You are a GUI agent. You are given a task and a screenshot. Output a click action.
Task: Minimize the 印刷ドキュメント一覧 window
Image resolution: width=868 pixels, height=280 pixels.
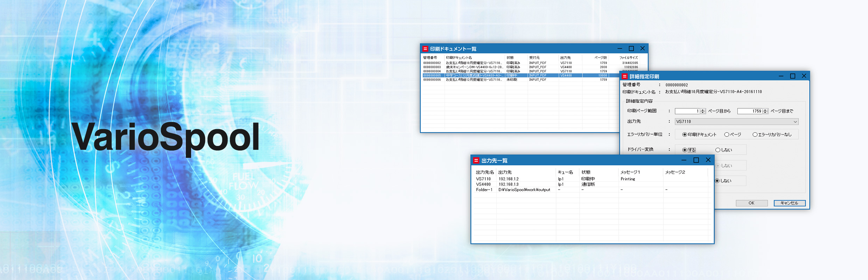[620, 48]
